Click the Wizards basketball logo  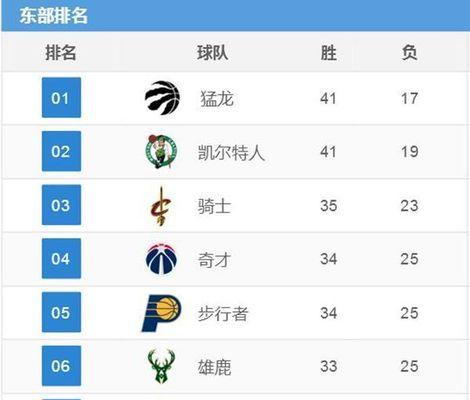point(161,259)
